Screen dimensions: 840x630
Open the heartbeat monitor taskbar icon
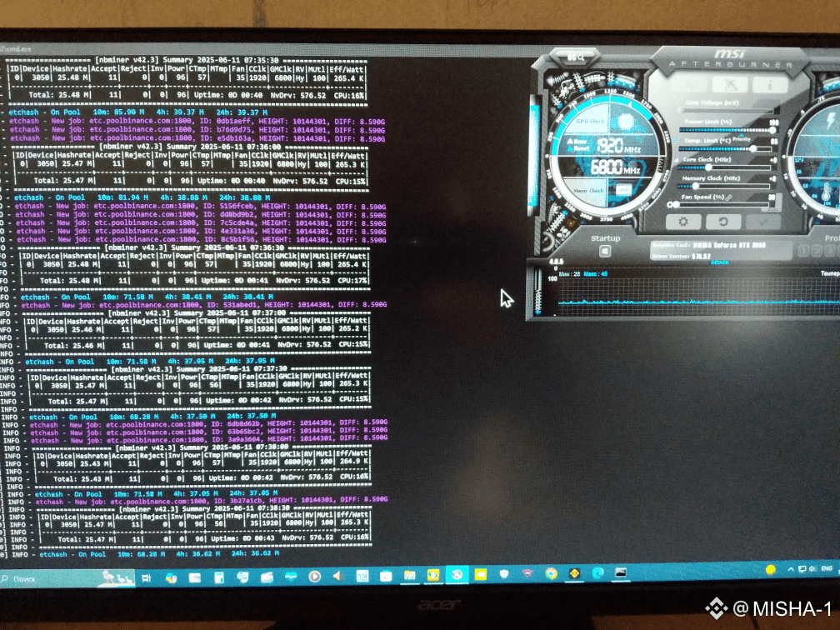[x=291, y=577]
